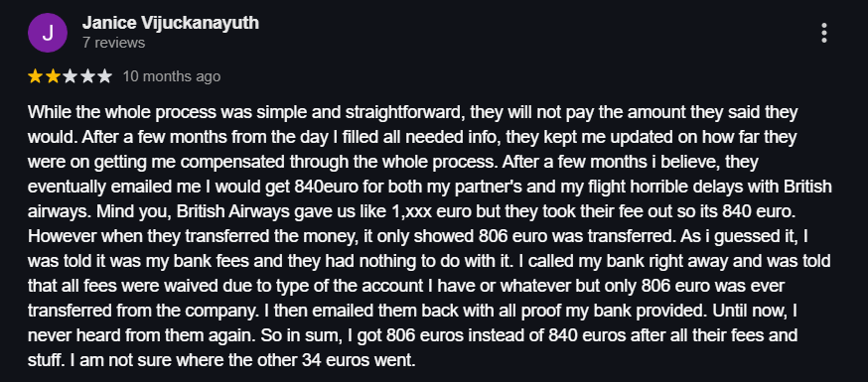
Task: Click the fourth gray rating star
Action: pyautogui.click(x=87, y=76)
